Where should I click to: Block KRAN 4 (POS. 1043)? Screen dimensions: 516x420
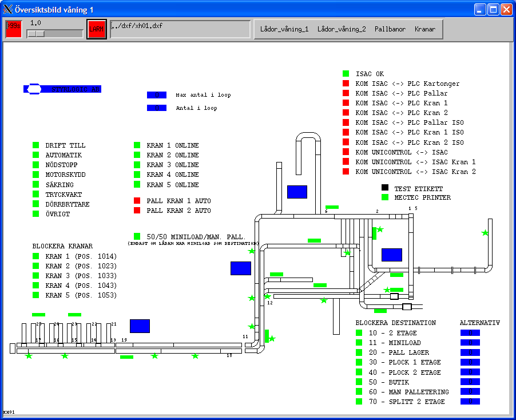[36, 285]
